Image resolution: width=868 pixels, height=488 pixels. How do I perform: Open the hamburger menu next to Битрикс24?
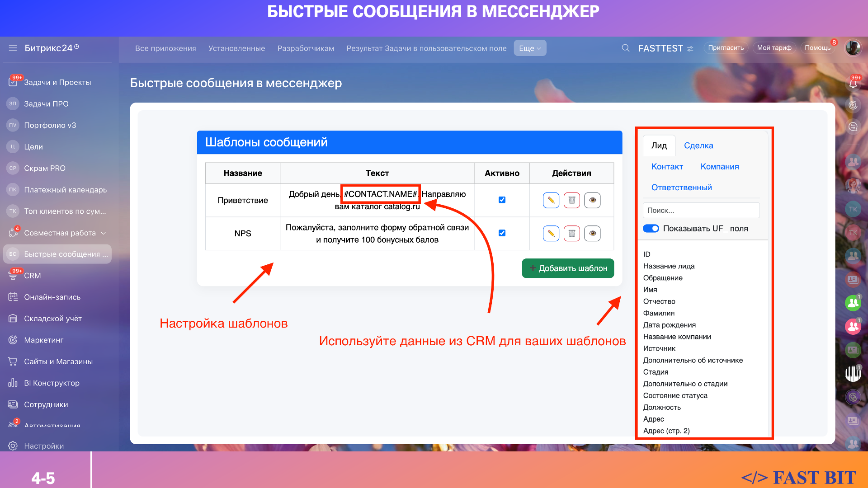(13, 48)
